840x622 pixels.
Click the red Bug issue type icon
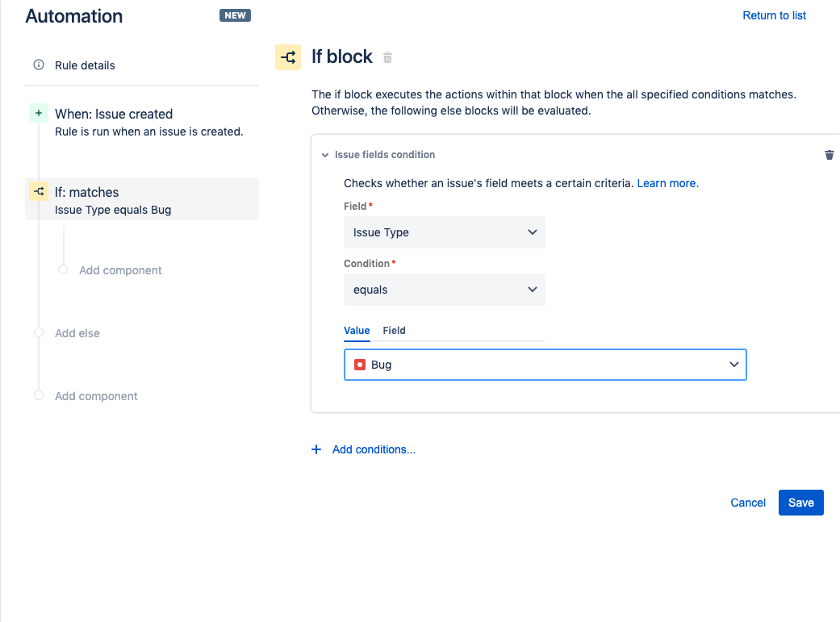pos(360,364)
